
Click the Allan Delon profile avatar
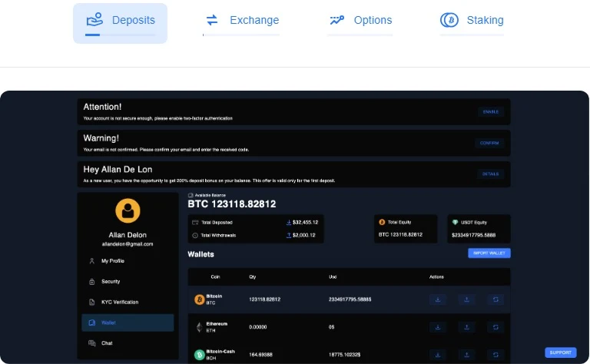tap(128, 210)
